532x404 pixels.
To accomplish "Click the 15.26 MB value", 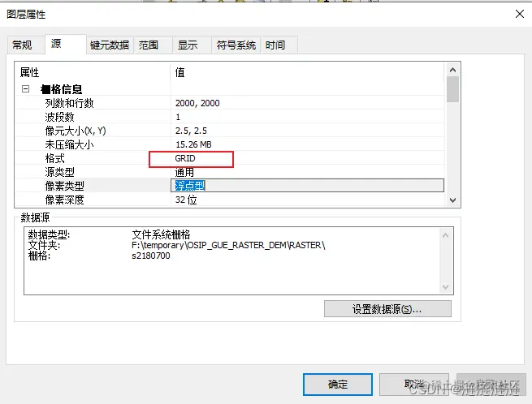I will (x=193, y=144).
